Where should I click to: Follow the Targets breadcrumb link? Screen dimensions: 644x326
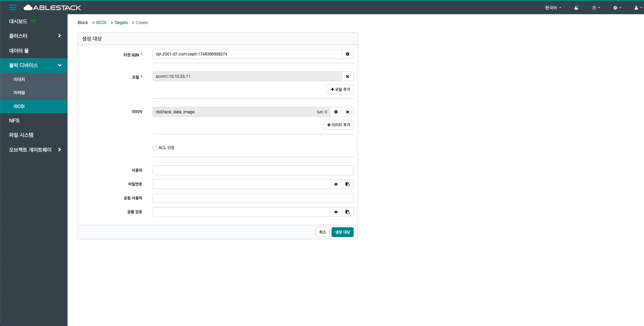[121, 23]
